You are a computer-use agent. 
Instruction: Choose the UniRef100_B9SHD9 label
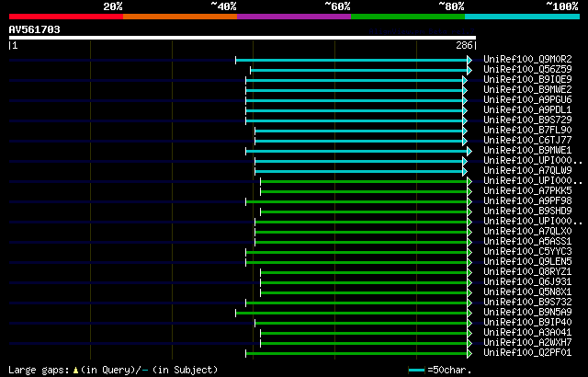point(527,211)
